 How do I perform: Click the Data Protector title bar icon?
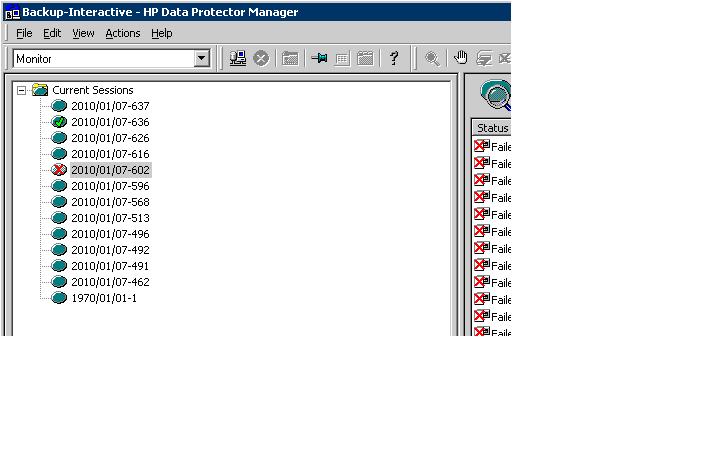12,12
